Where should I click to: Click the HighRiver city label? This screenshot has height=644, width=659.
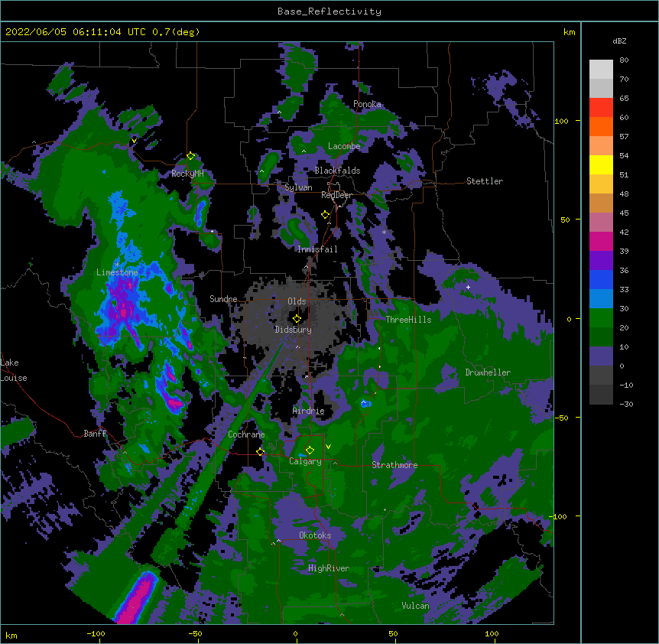(x=329, y=568)
